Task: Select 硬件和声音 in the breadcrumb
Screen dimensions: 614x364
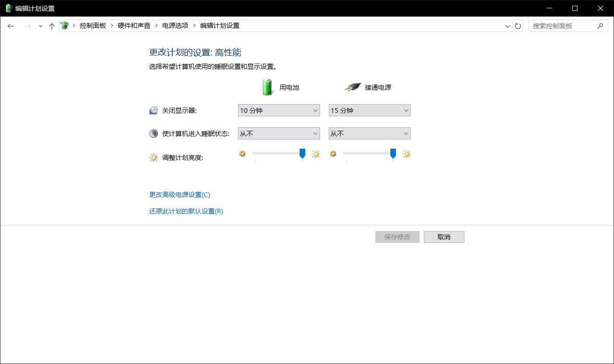Action: (x=133, y=25)
